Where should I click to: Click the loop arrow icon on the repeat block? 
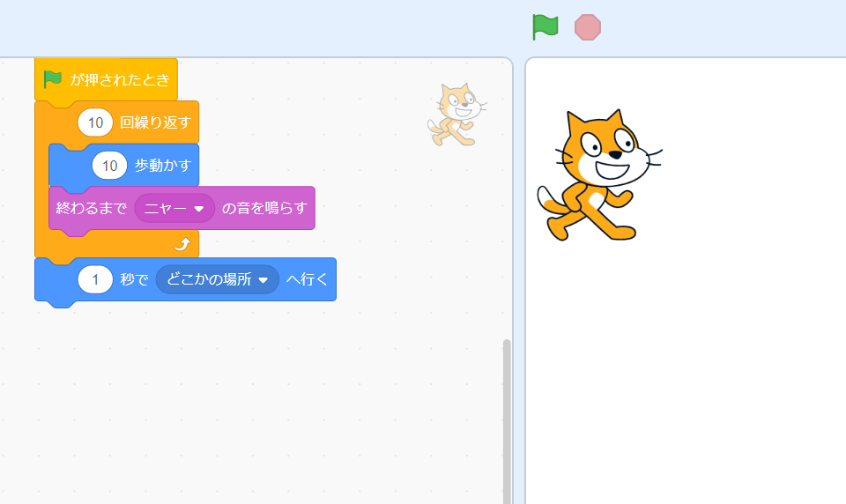click(x=182, y=244)
